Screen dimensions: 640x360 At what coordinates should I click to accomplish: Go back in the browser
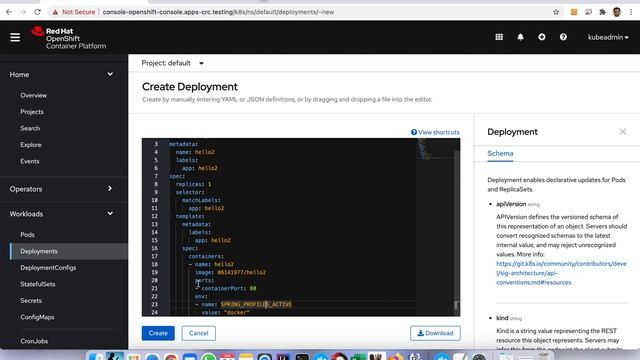[9, 12]
